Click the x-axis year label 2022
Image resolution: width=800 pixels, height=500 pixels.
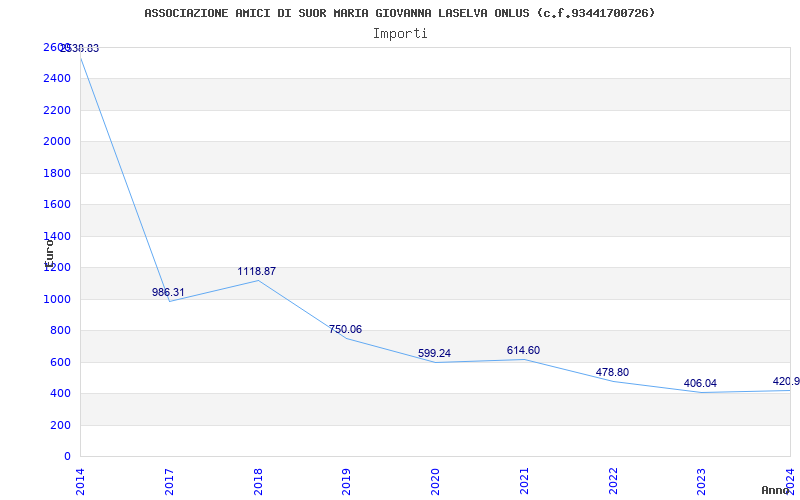(x=613, y=481)
